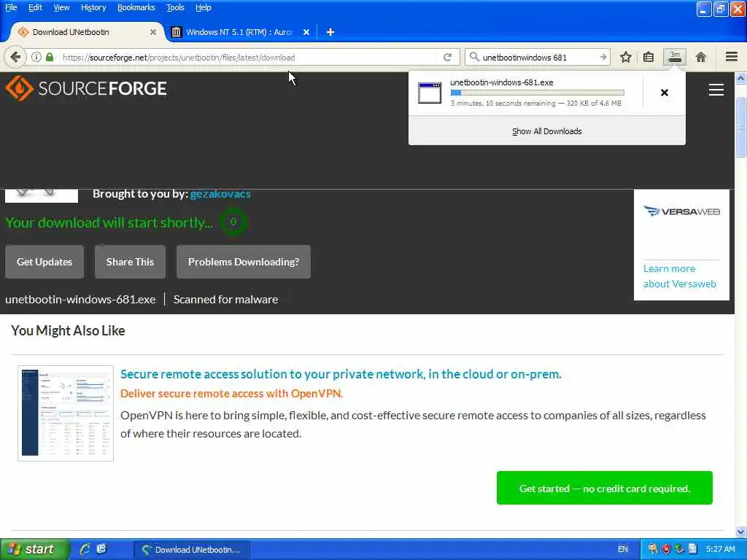Cancel the unetbootin download with X
747x560 pixels.
tap(665, 93)
